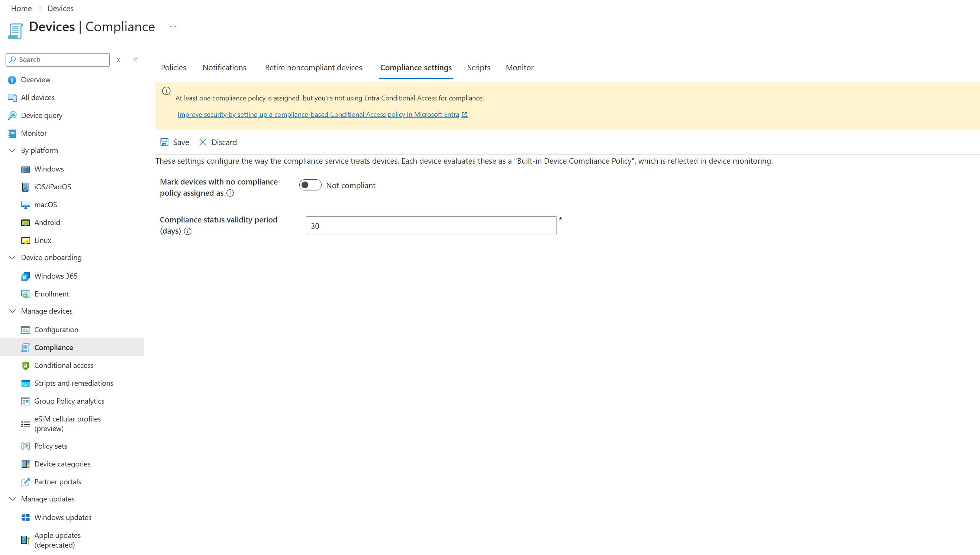Image resolution: width=980 pixels, height=555 pixels.
Task: Collapse the Manage updates section
Action: tap(12, 499)
